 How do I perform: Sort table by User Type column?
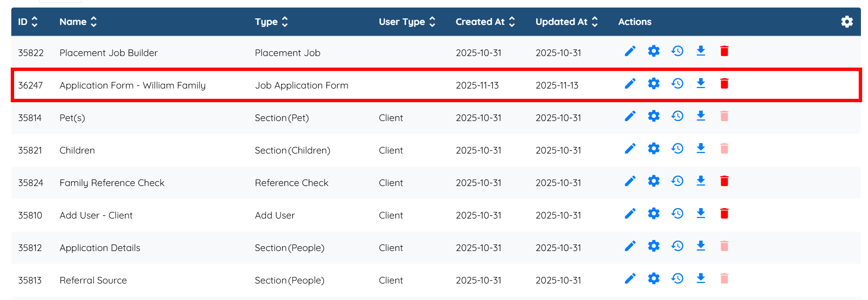(432, 22)
